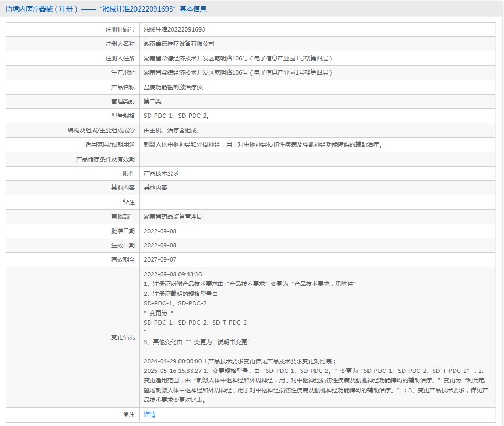Click the 备注 label
The width and height of the screenshot is (504, 426).
pyautogui.click(x=129, y=202)
